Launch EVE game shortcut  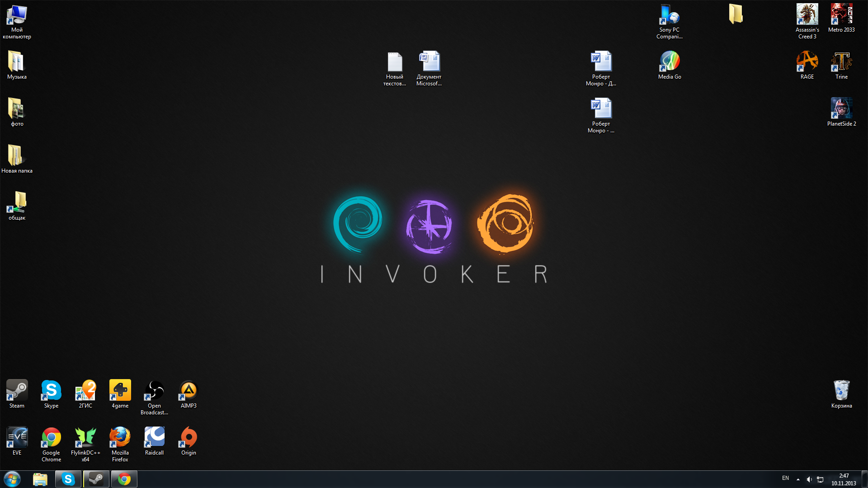tap(17, 441)
